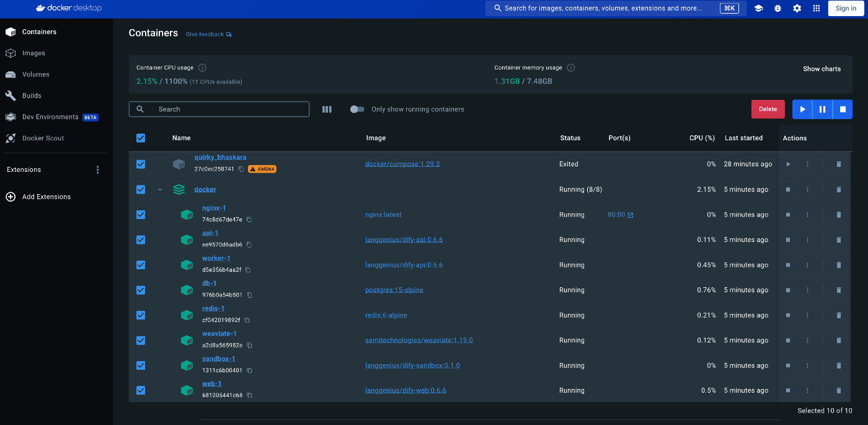
Task: Focus the containers Search field
Action: pyautogui.click(x=219, y=109)
